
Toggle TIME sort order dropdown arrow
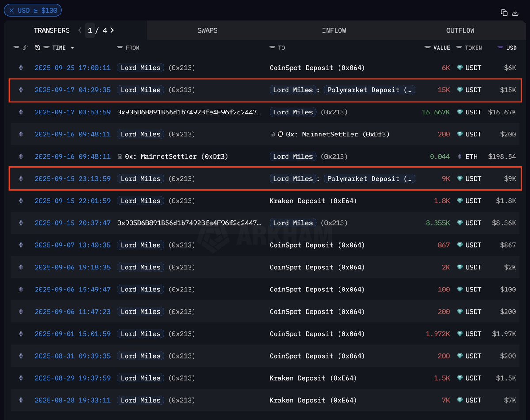[x=72, y=48]
